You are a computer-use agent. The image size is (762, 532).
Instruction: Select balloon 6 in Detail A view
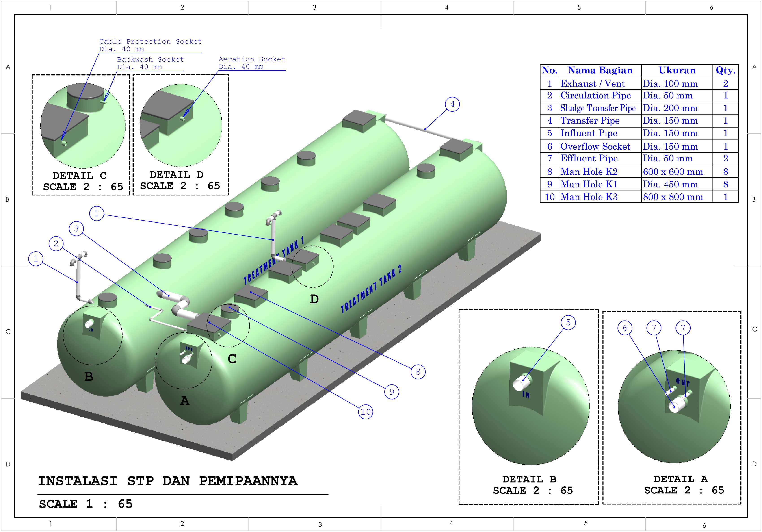point(625,328)
